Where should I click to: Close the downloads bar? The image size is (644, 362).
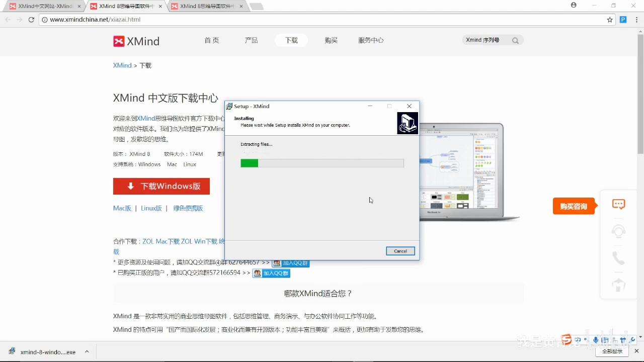pyautogui.click(x=636, y=351)
